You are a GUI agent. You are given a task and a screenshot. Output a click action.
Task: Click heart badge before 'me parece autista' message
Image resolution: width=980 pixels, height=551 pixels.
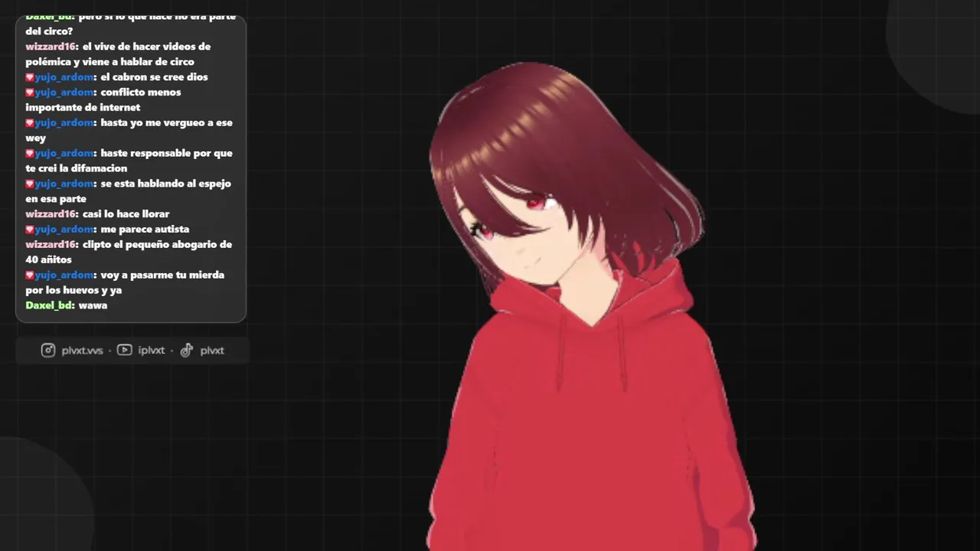[30, 230]
